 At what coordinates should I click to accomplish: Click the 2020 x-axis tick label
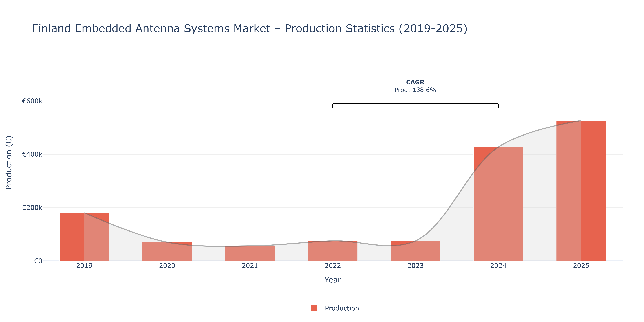pyautogui.click(x=167, y=266)
